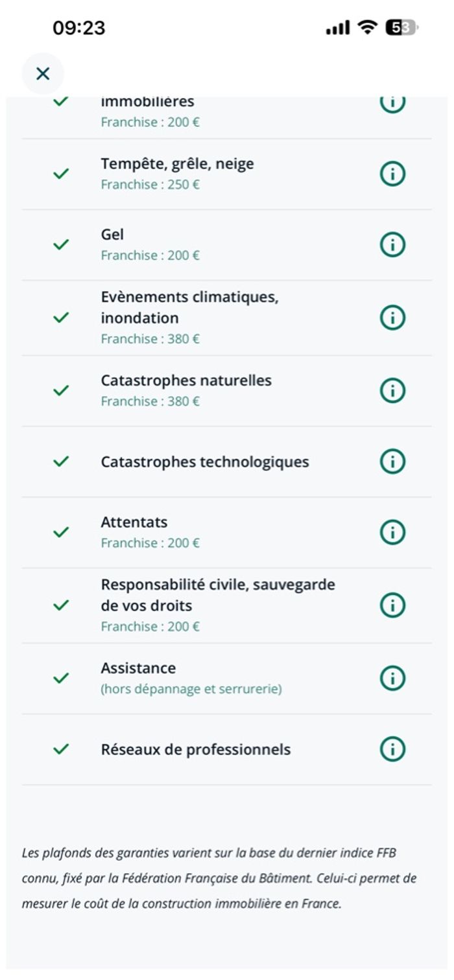Tap the Assistance guarantee title

click(x=138, y=668)
